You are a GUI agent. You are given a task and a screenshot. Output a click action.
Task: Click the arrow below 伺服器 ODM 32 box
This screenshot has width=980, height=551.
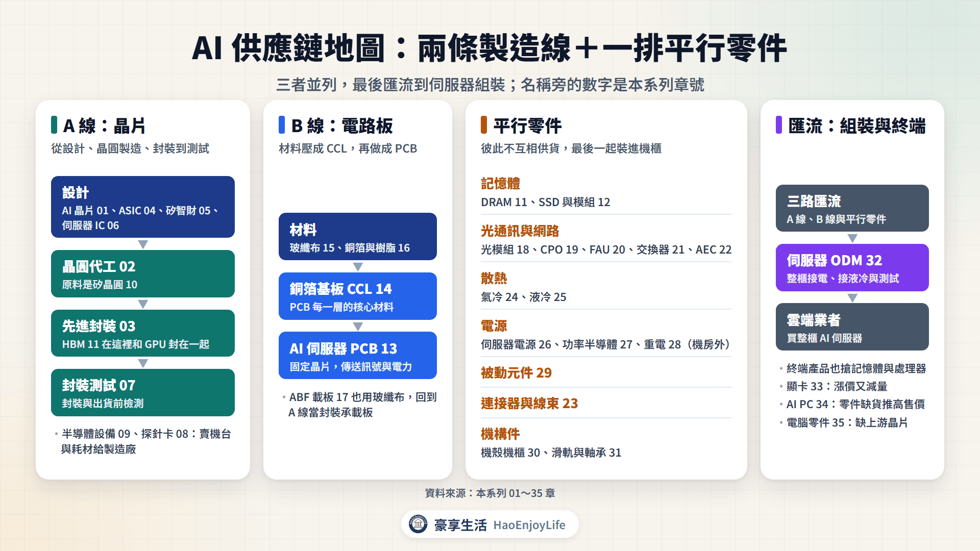(x=852, y=298)
